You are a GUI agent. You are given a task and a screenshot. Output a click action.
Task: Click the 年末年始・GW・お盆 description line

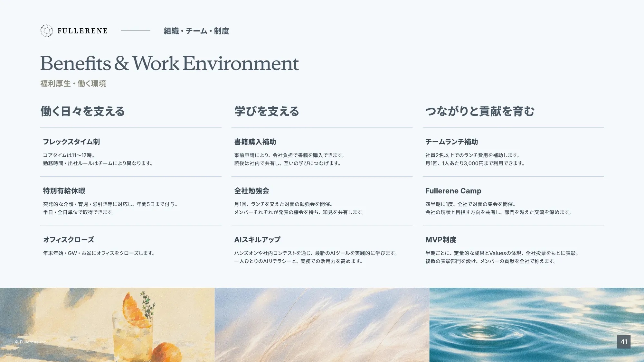pos(99,253)
